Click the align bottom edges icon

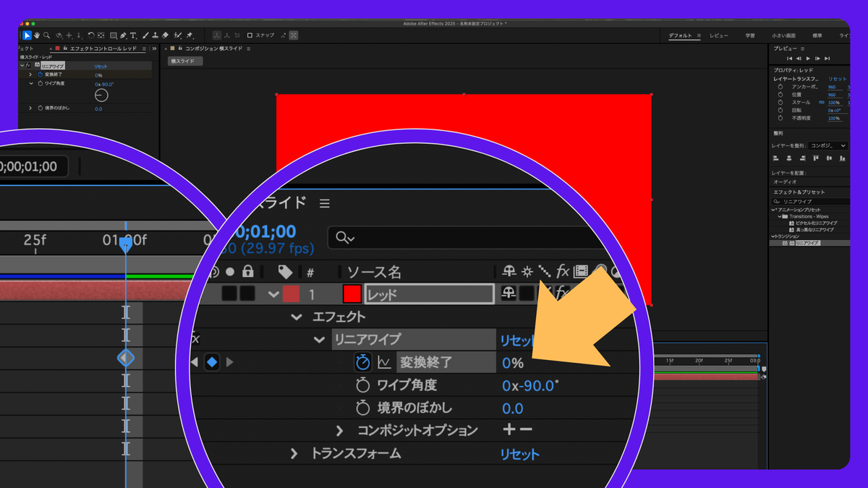[843, 158]
